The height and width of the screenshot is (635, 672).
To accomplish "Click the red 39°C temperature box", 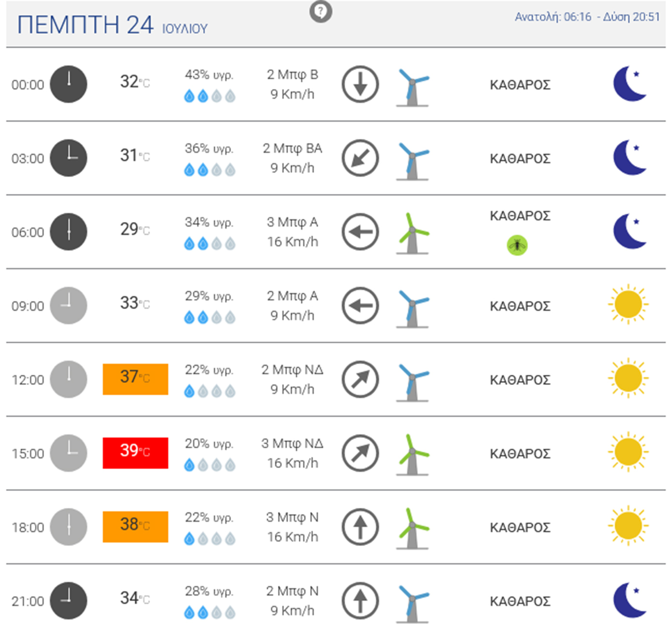I will 135,453.
